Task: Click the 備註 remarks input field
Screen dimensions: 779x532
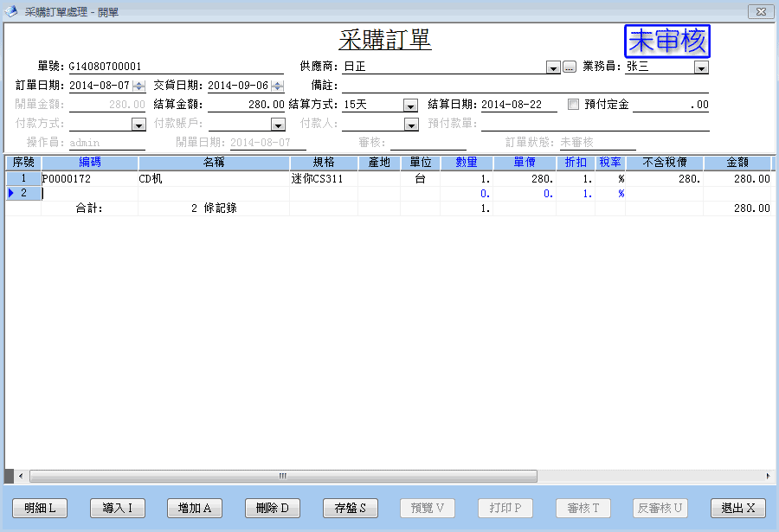Action: point(525,86)
